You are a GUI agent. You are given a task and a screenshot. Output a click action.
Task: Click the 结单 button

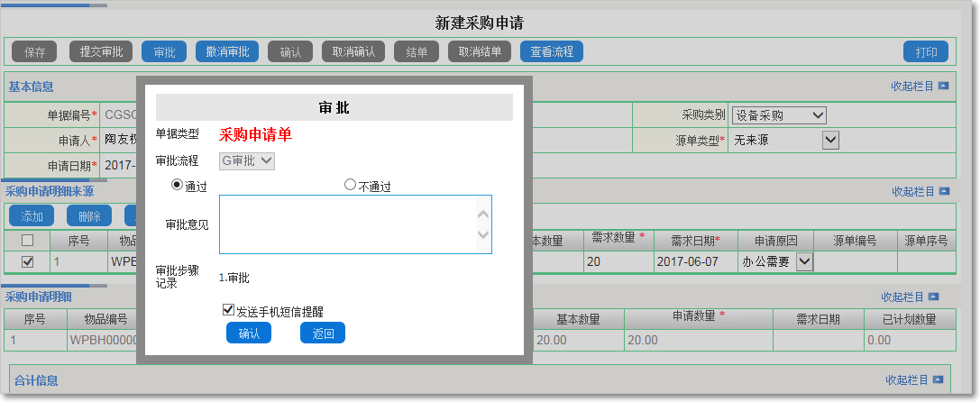[417, 52]
